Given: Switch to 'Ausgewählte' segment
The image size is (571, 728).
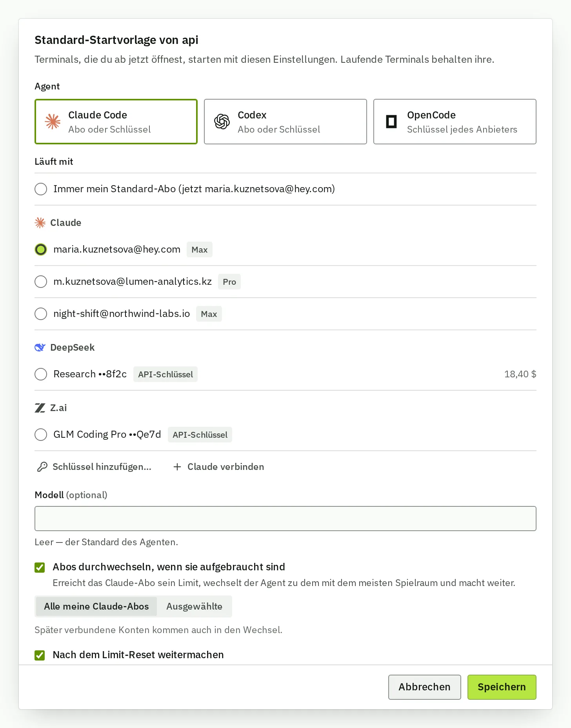Looking at the screenshot, I should click(195, 606).
